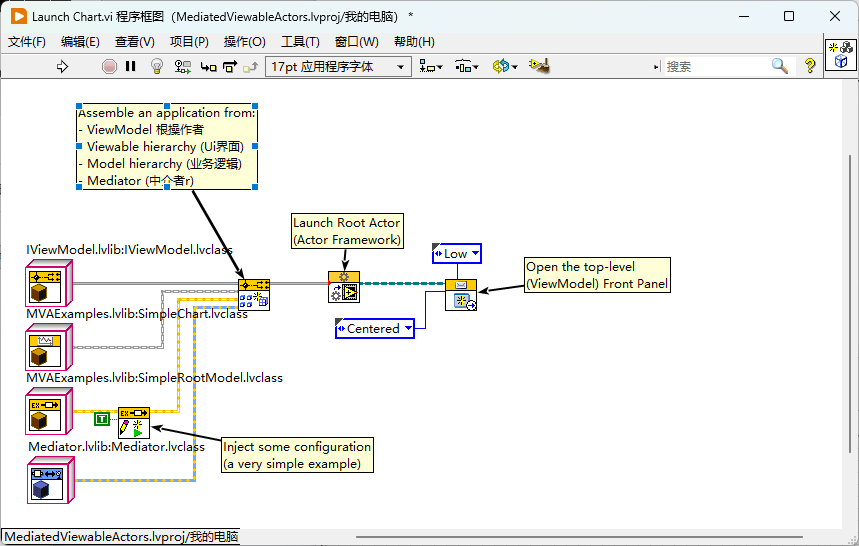Viewport: 859px width, 546px height.
Task: Select the assemble application subVI node
Action: click(254, 295)
